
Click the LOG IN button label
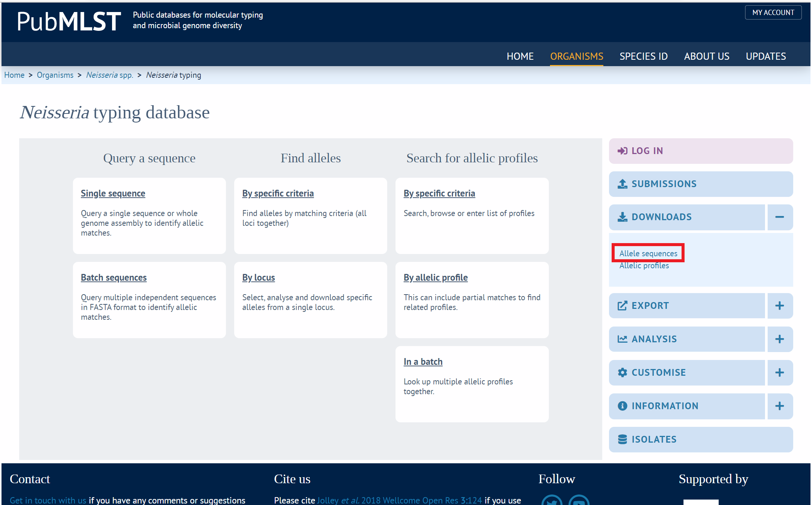[647, 151]
